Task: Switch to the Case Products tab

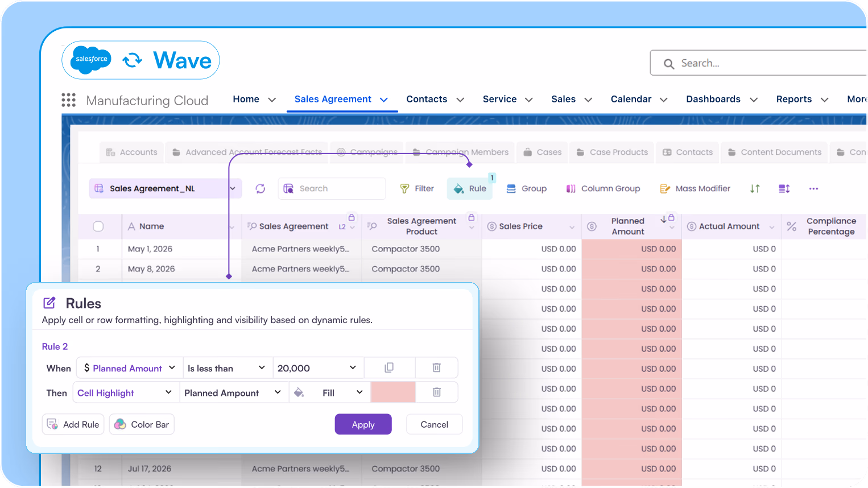Action: coord(612,152)
